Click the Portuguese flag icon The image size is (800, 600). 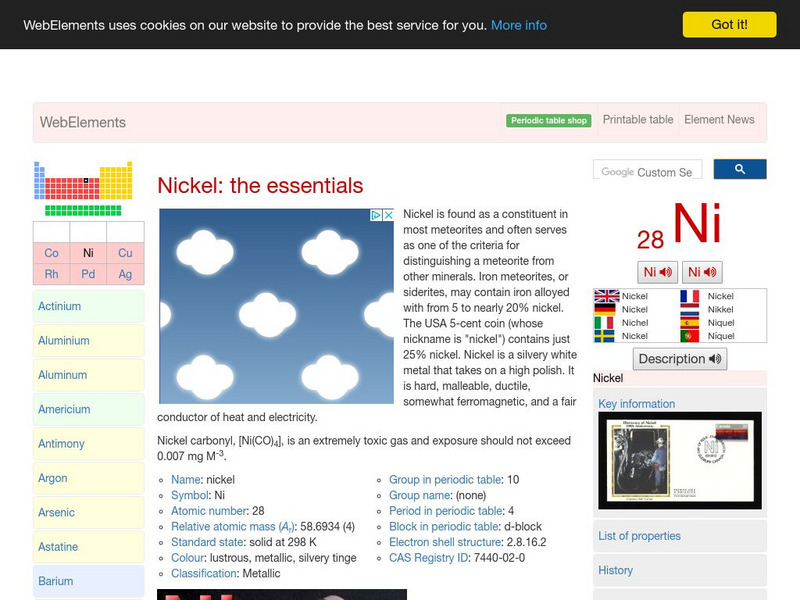690,336
